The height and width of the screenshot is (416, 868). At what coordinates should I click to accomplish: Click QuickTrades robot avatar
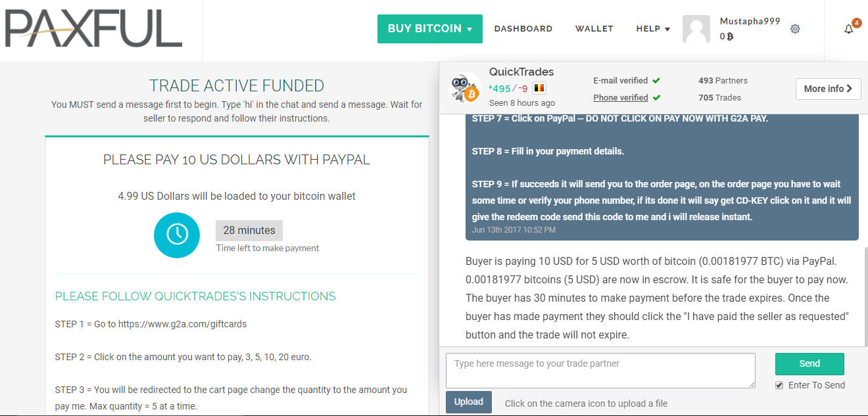coord(465,87)
